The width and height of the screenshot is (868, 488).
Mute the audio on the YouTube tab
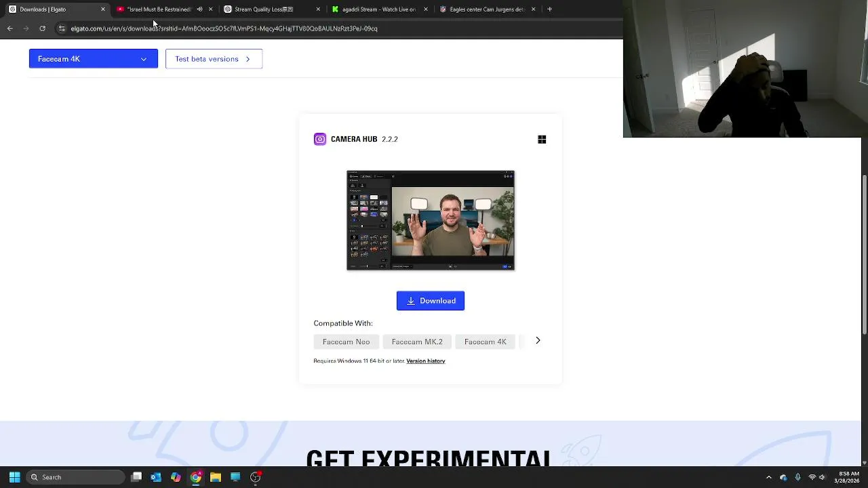(199, 9)
